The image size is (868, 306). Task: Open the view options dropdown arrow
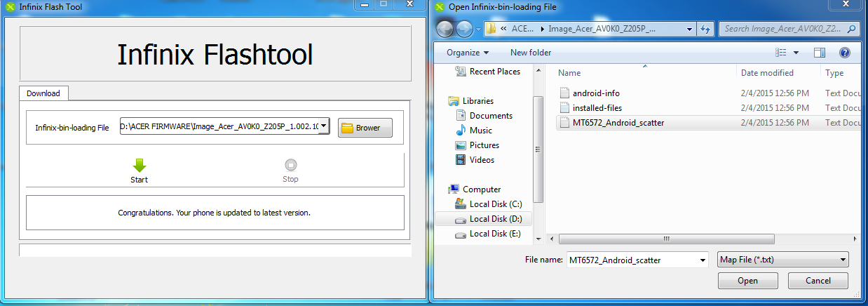(x=796, y=53)
